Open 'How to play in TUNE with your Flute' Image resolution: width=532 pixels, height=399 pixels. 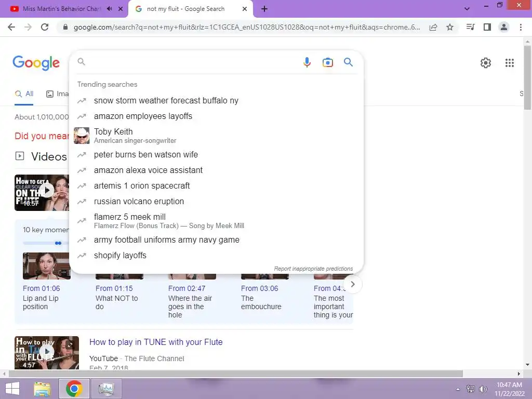[x=156, y=342]
